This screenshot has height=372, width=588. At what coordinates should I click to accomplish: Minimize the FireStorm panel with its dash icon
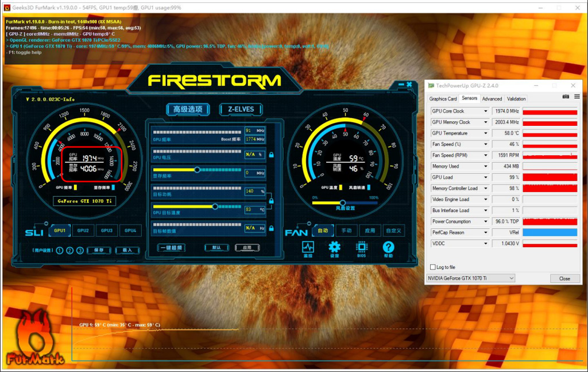tap(401, 85)
